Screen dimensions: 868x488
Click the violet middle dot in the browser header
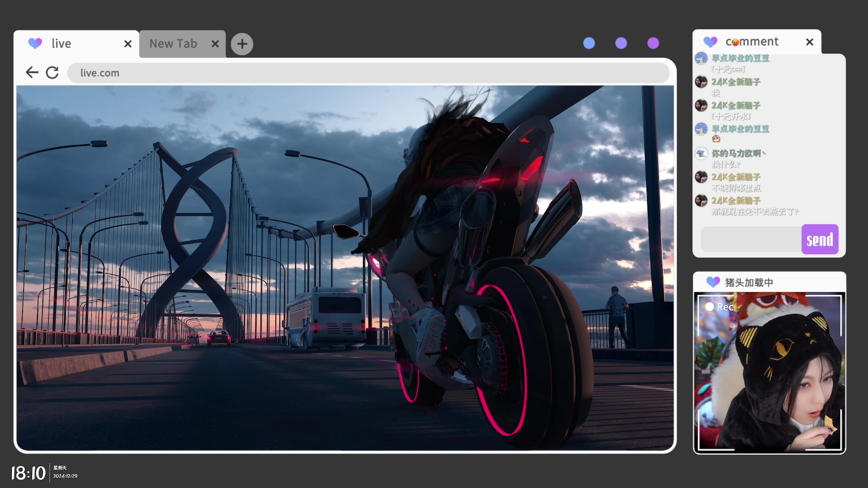tap(621, 43)
